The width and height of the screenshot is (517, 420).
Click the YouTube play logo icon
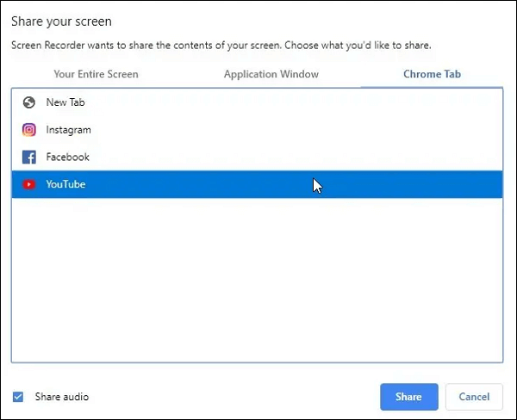click(x=29, y=184)
